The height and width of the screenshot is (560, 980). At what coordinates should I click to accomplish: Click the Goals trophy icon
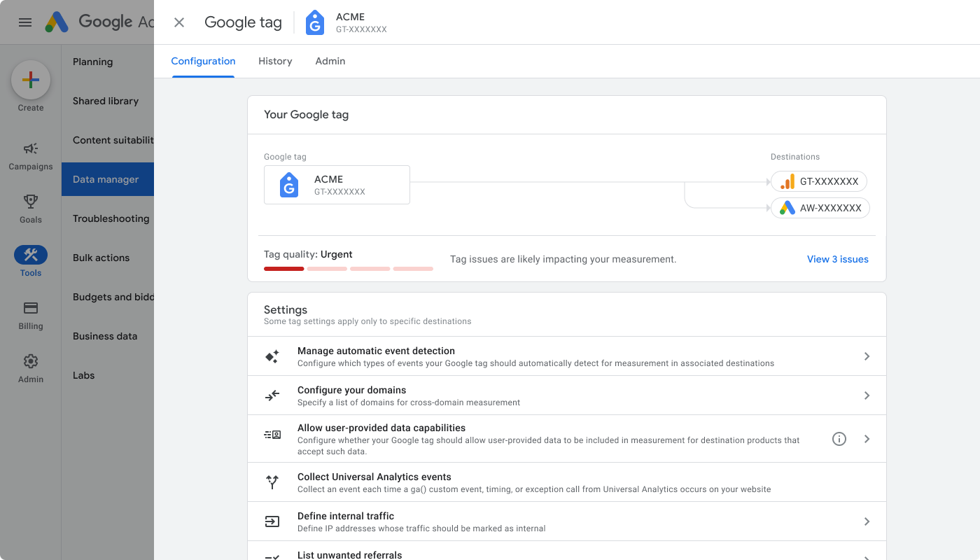click(x=31, y=202)
